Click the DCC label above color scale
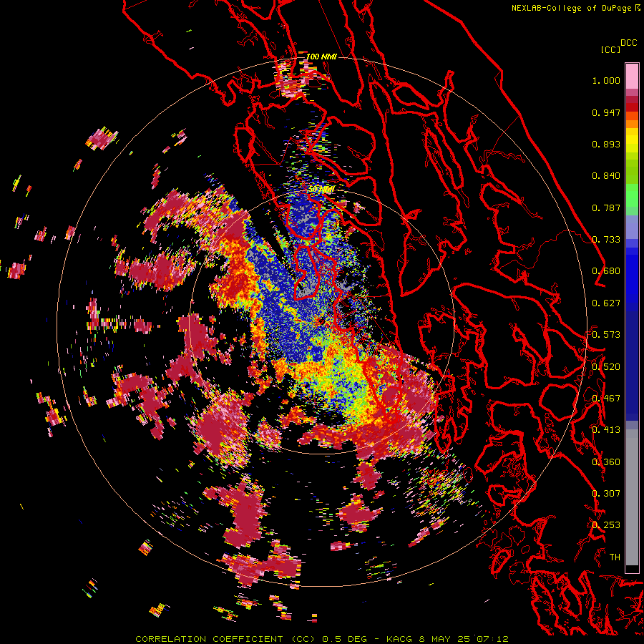This screenshot has width=644, height=644. (x=629, y=43)
